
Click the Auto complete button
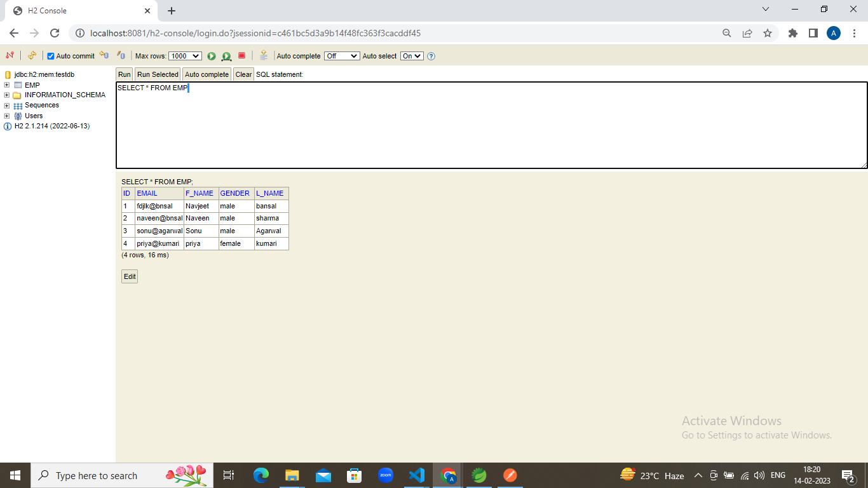click(x=207, y=74)
